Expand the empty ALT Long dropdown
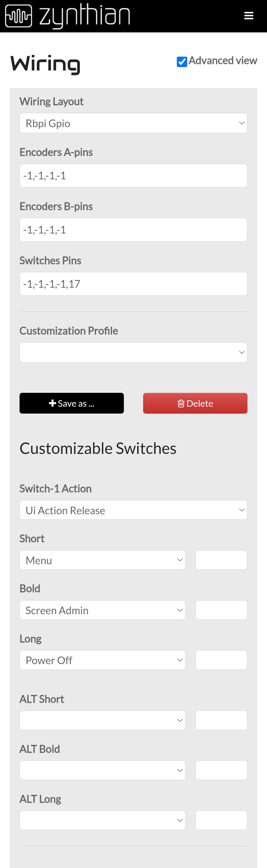Image resolution: width=267 pixels, height=868 pixels. click(102, 820)
